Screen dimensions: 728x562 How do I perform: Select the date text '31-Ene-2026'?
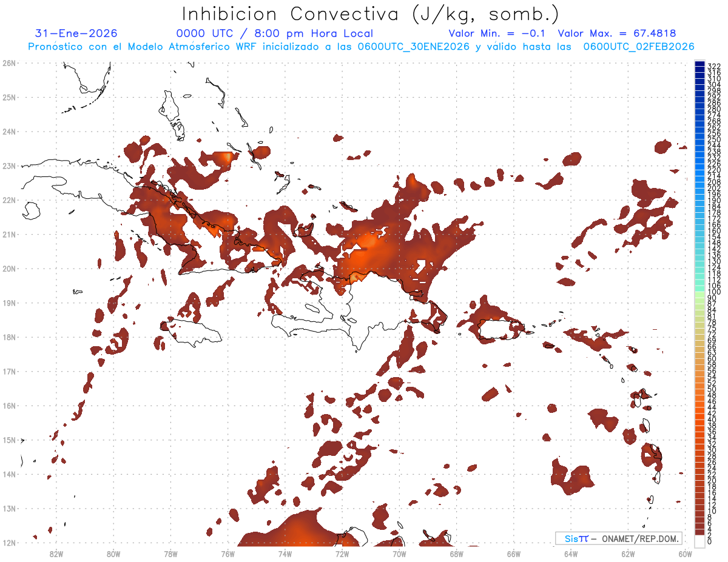[76, 33]
